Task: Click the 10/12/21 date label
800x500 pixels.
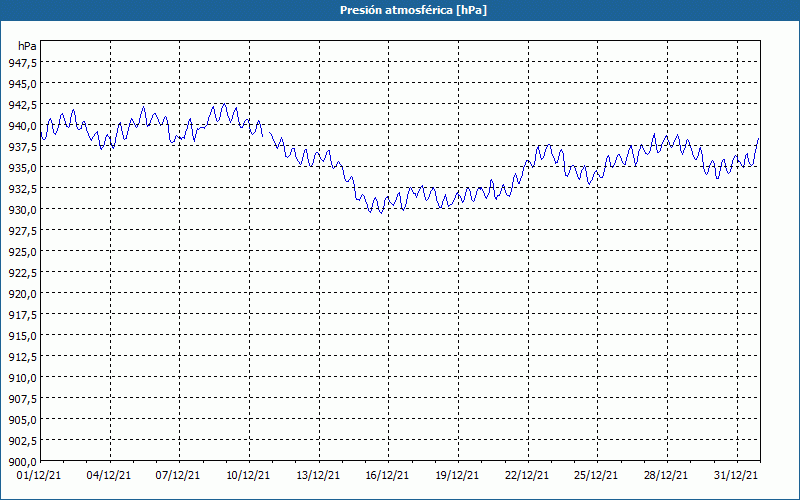Action: coord(248,475)
